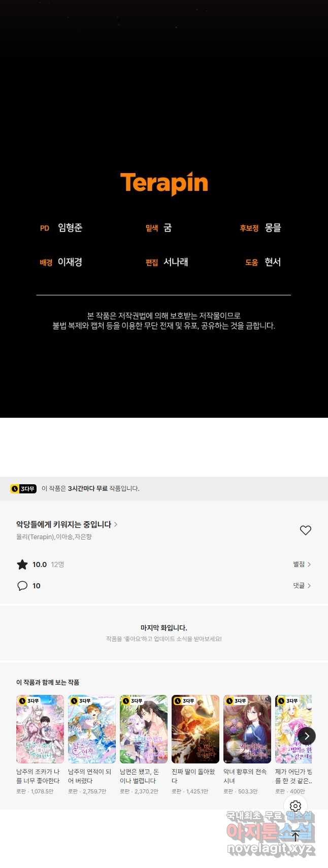The height and width of the screenshot is (868, 328).
Task: Click author names 욜리(Terapin),이아송,자은향
Action: [x=54, y=537]
